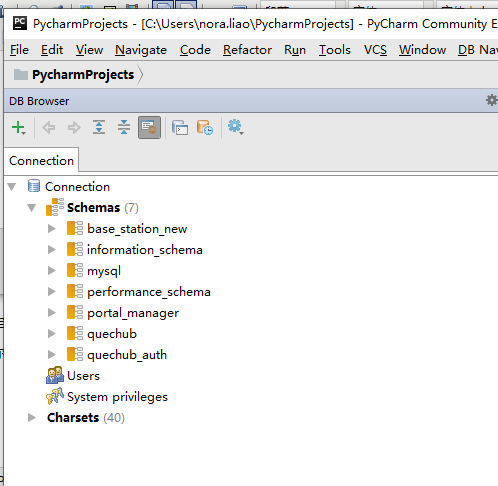The image size is (498, 486).
Task: Select the System privileges tree item
Action: 117,397
